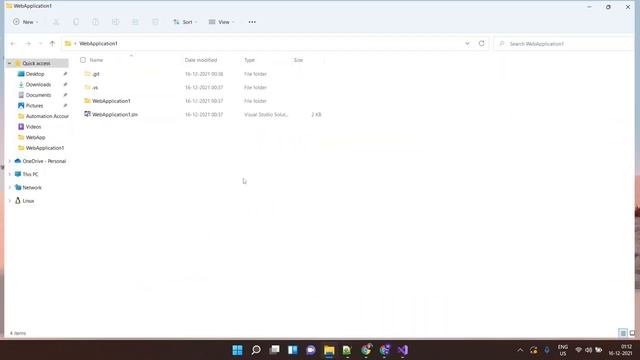Click the Share toolbar icon
Viewport: 640px width, 360px height.
pos(135,22)
